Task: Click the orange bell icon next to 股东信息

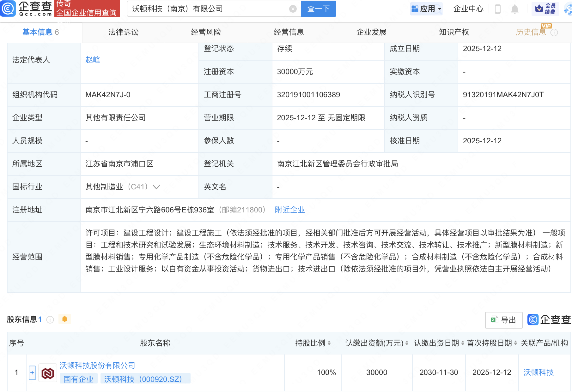Action: [x=65, y=319]
